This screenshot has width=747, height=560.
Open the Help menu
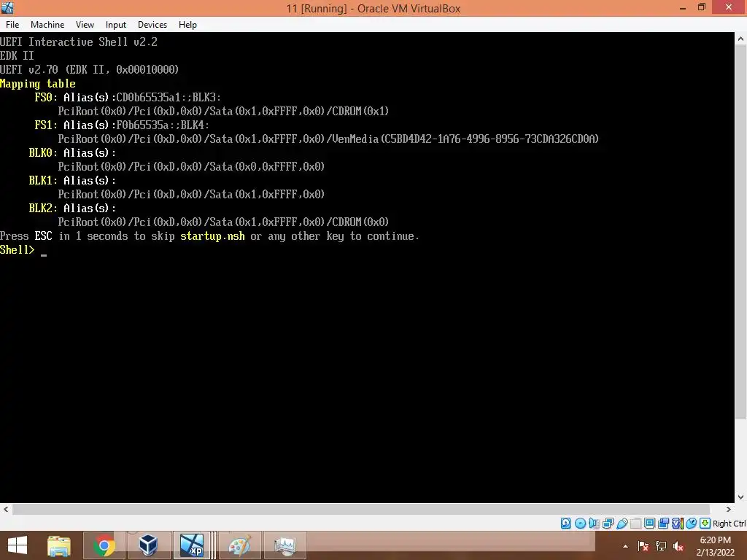(187, 25)
